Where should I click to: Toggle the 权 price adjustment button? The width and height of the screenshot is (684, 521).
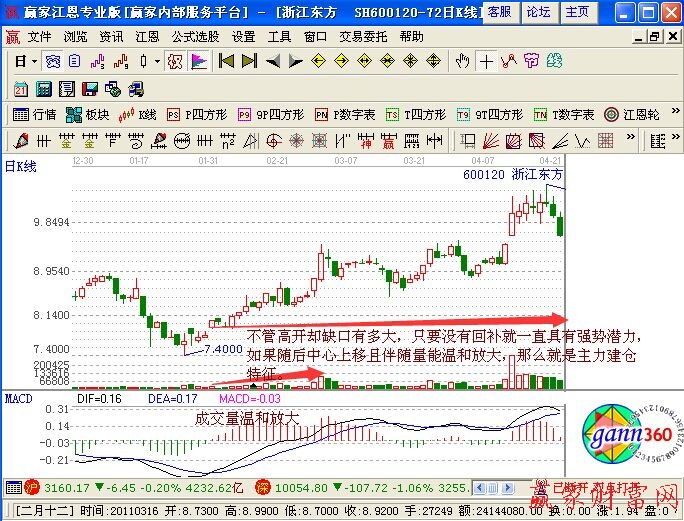pos(175,61)
